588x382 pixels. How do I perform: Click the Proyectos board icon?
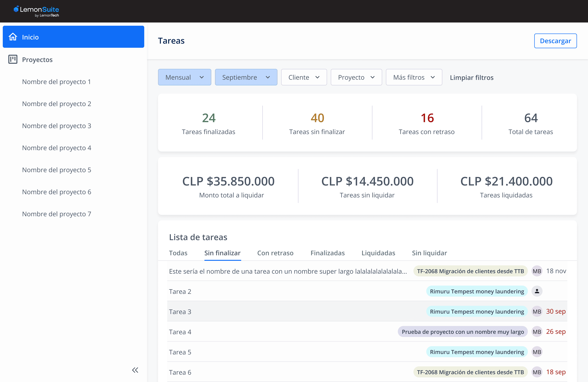point(13,60)
